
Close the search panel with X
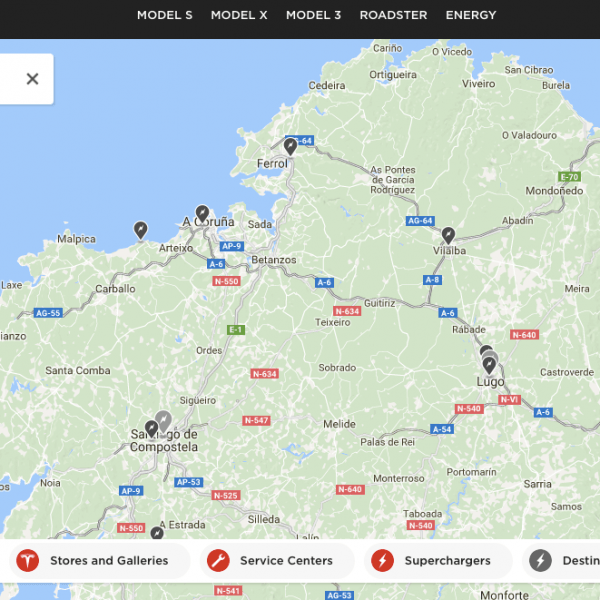click(x=33, y=79)
